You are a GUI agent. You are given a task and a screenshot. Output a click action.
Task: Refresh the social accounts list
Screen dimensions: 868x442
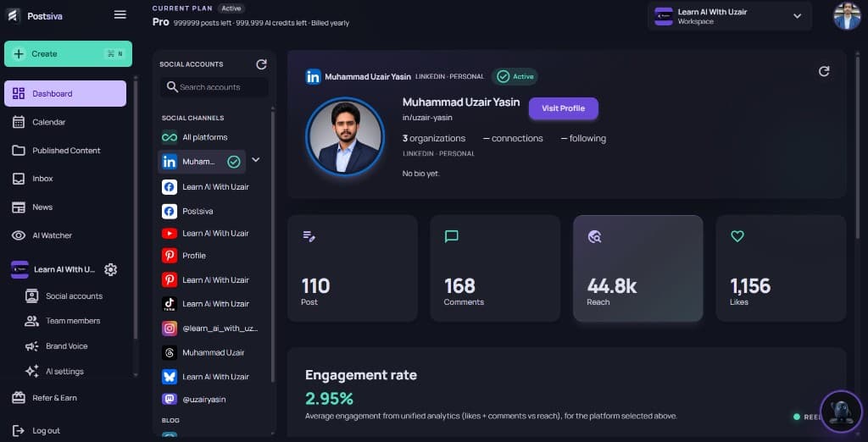pos(261,64)
